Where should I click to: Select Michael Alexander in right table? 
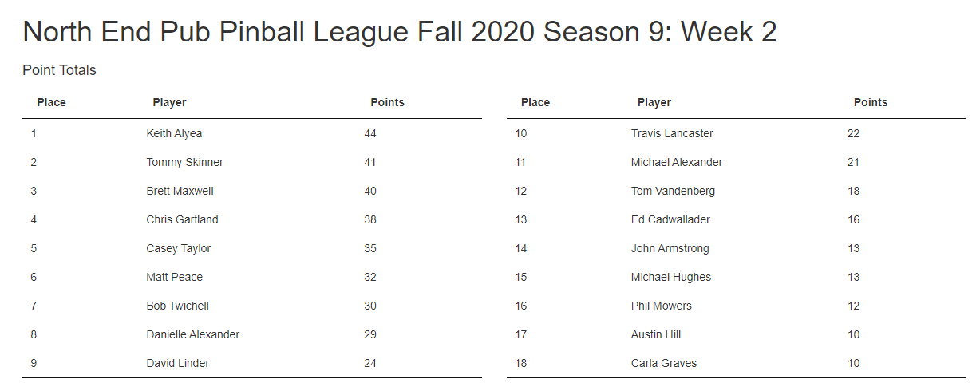click(676, 162)
